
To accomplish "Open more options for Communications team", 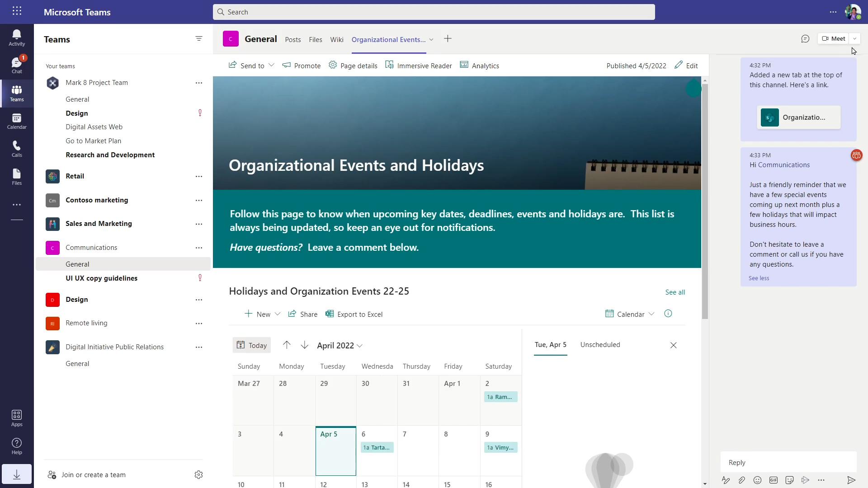I will pos(199,248).
